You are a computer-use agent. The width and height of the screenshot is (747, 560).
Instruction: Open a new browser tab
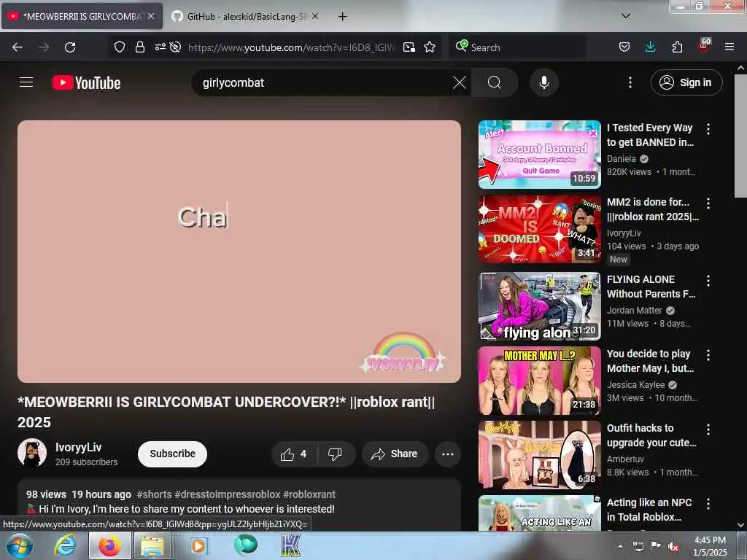(342, 17)
